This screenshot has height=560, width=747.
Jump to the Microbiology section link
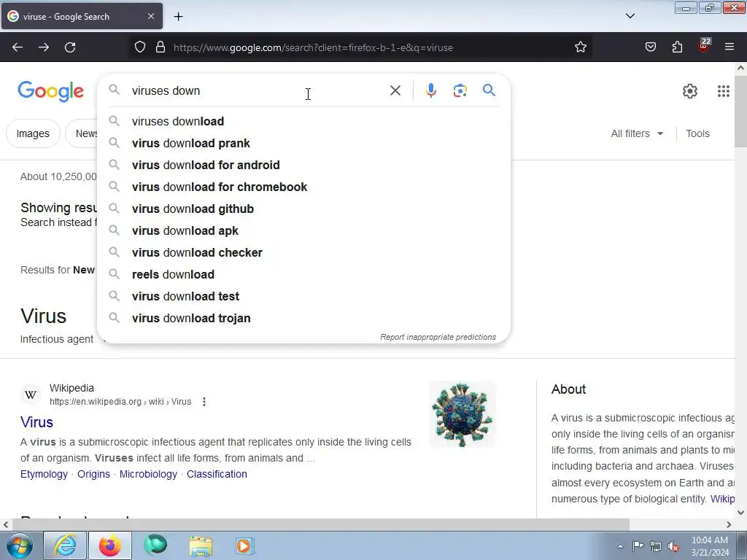point(148,474)
